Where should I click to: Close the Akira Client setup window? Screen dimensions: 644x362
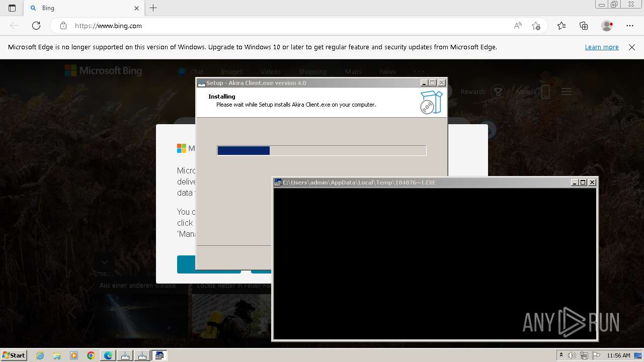click(x=442, y=83)
